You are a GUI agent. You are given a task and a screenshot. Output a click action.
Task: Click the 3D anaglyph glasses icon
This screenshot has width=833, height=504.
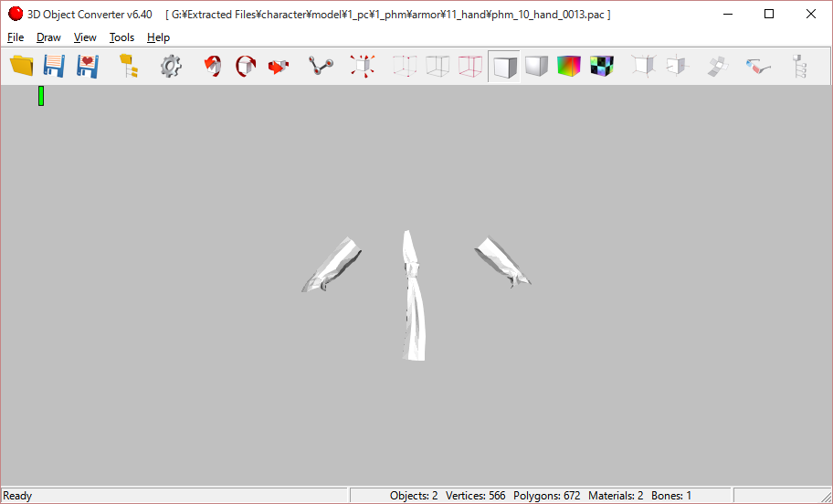758,66
